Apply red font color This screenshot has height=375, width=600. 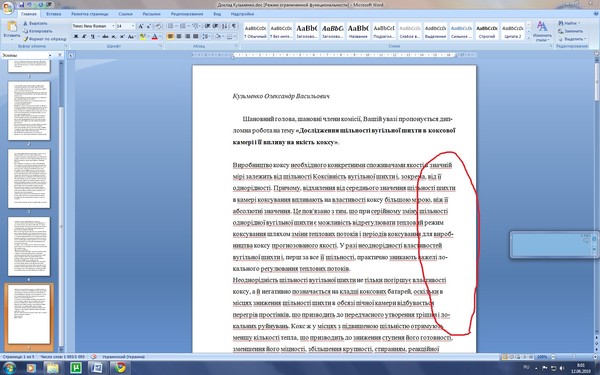[154, 37]
